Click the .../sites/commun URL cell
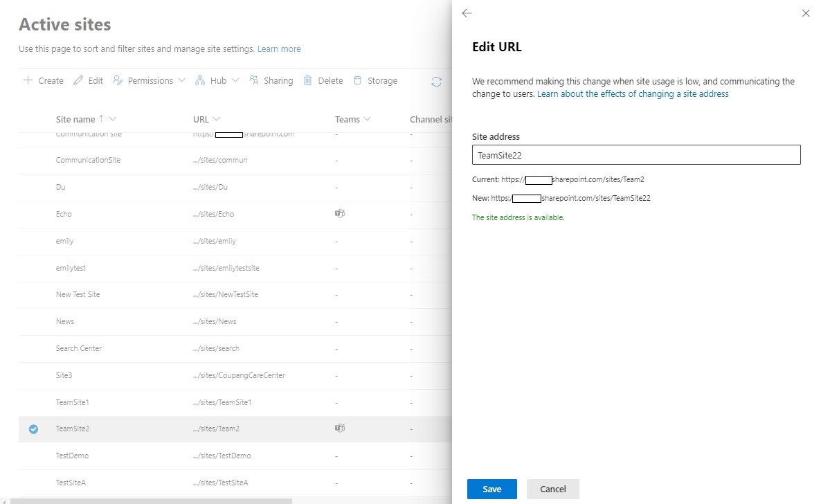The width and height of the screenshot is (821, 504). pos(220,161)
